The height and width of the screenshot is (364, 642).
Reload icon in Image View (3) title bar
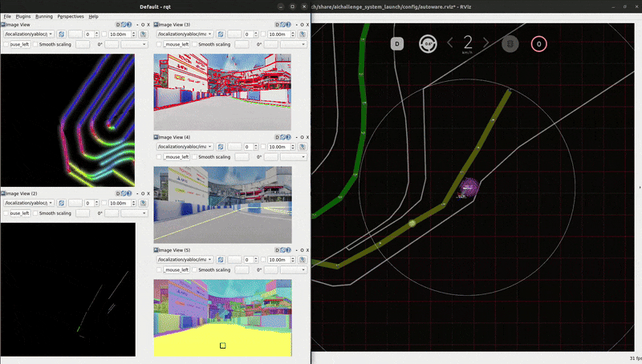point(283,25)
